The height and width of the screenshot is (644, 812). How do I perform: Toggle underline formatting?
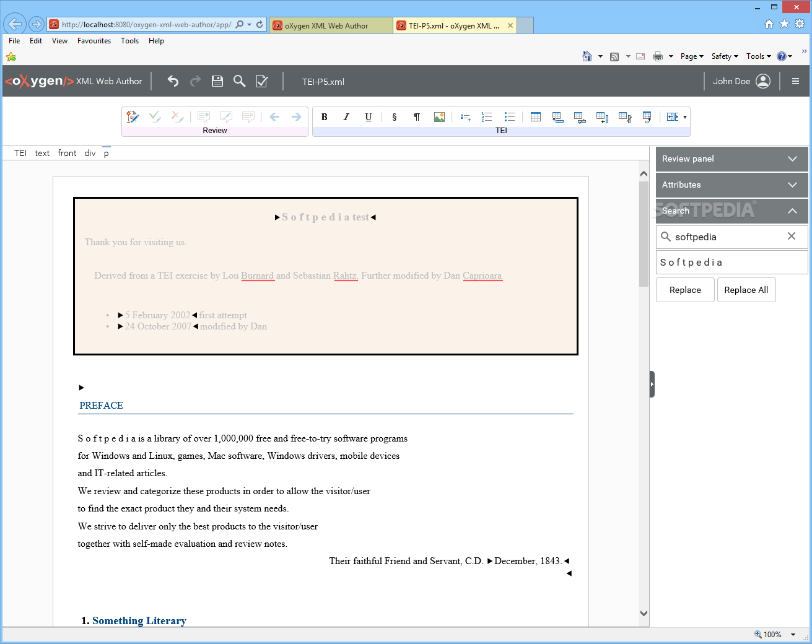click(369, 117)
